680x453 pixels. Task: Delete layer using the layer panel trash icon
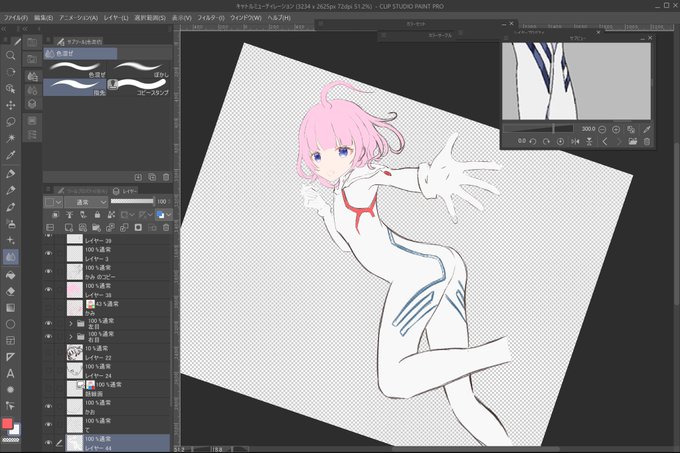click(x=166, y=228)
